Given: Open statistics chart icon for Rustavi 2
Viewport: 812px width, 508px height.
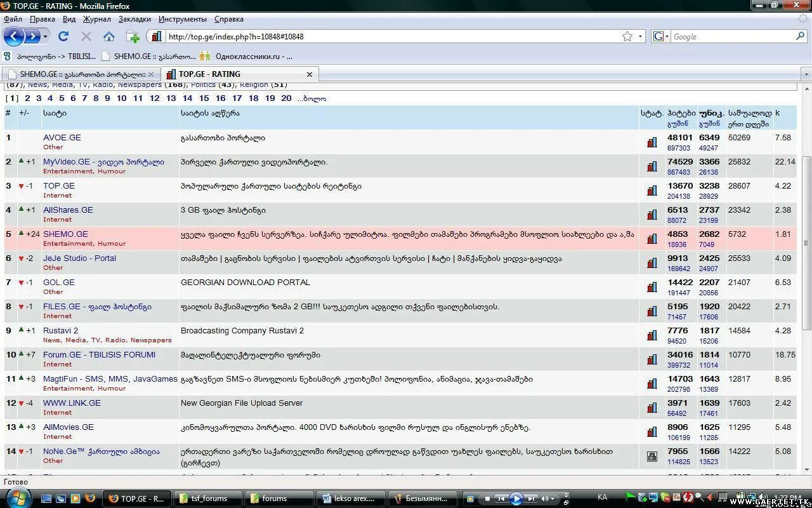Looking at the screenshot, I should pyautogui.click(x=652, y=335).
